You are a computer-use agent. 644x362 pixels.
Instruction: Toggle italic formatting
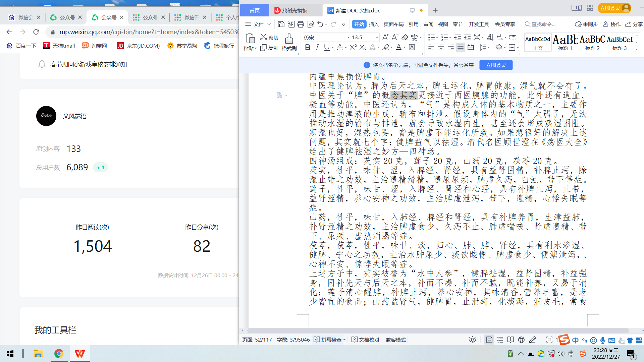coord(317,48)
